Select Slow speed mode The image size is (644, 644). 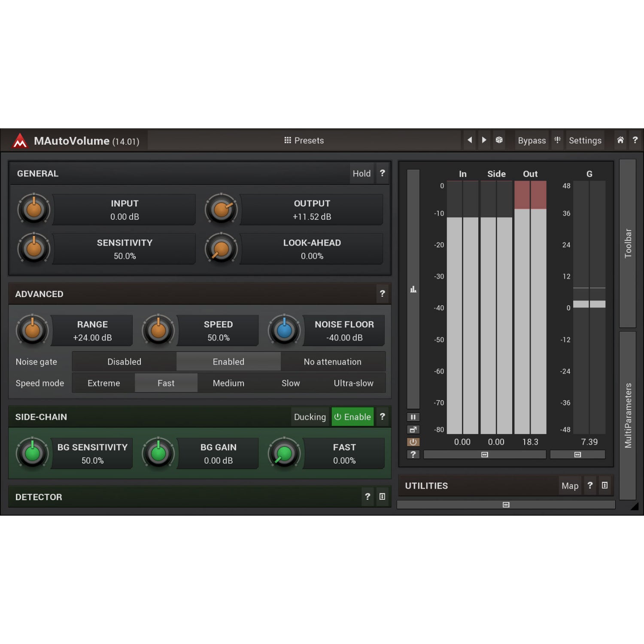tap(291, 383)
